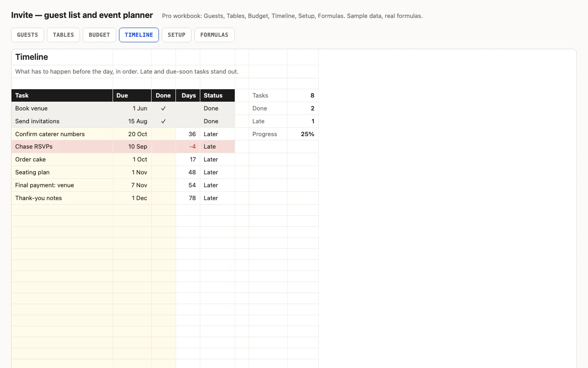Select the "1 Dec" due date
The image size is (588, 368).
[132, 198]
